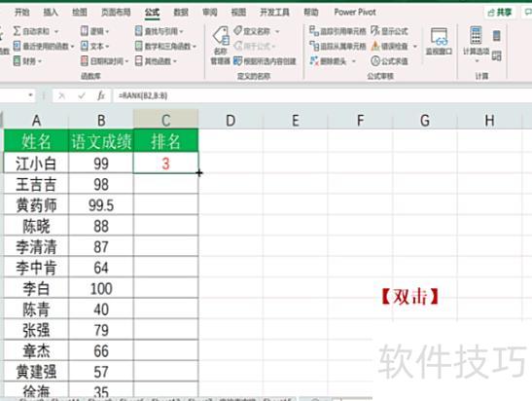532x401 pixels.
Task: Switch to the Draw (绘图) tab
Action: click(x=80, y=13)
